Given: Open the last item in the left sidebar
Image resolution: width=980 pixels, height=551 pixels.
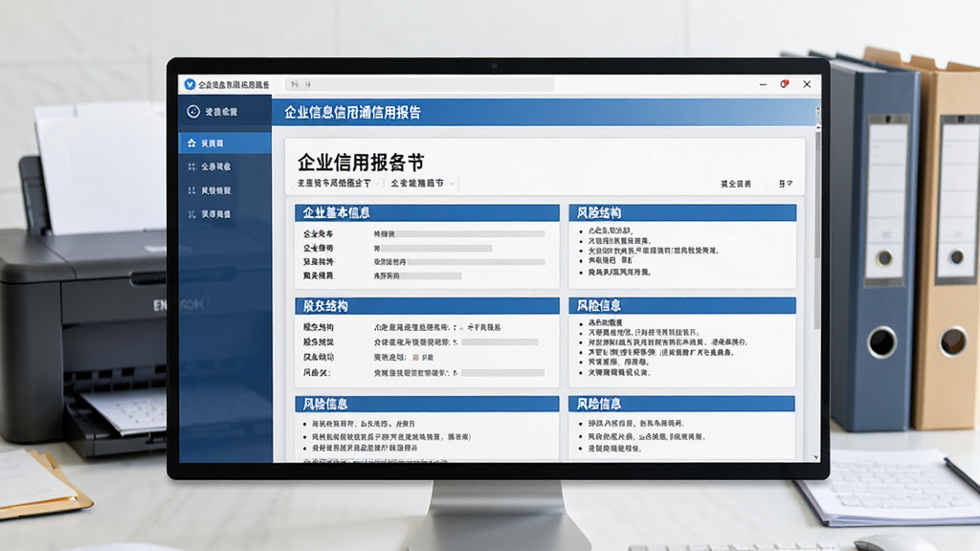Looking at the screenshot, I should coord(225,213).
